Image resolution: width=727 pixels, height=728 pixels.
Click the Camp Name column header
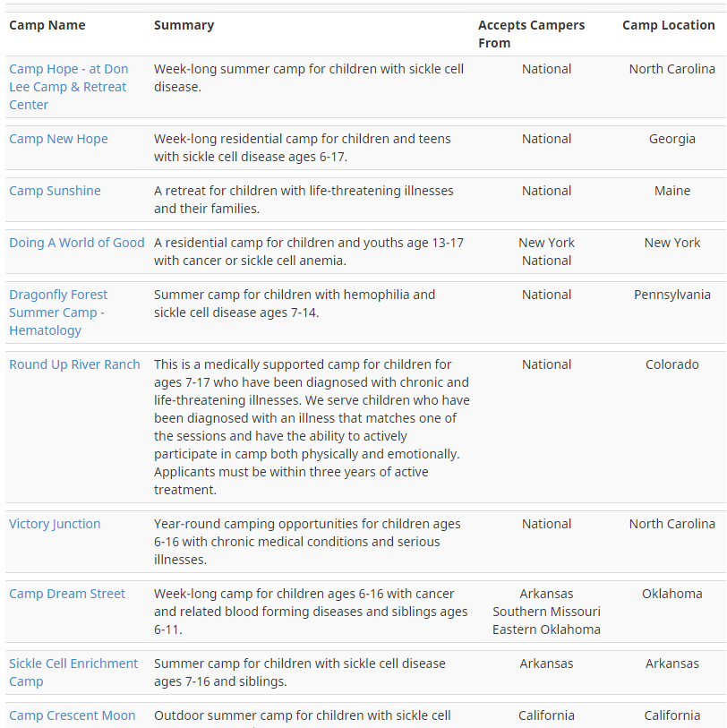tap(47, 25)
